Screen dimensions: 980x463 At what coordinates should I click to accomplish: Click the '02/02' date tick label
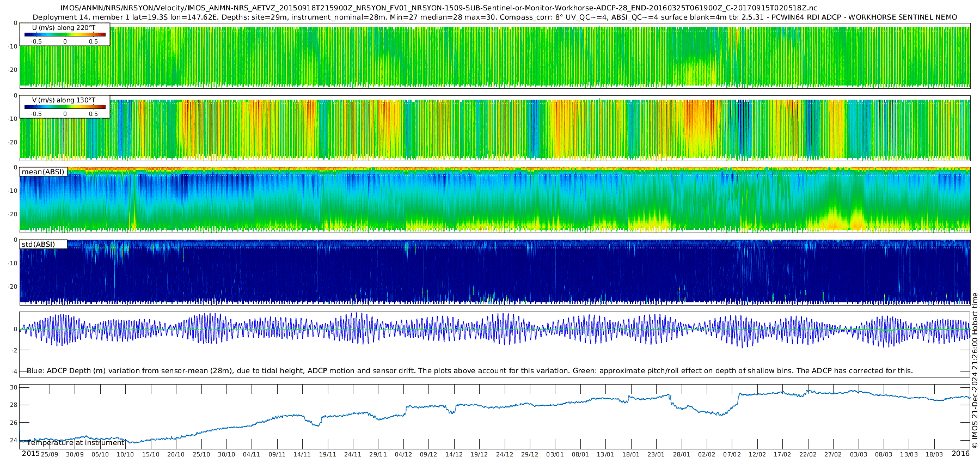[707, 454]
